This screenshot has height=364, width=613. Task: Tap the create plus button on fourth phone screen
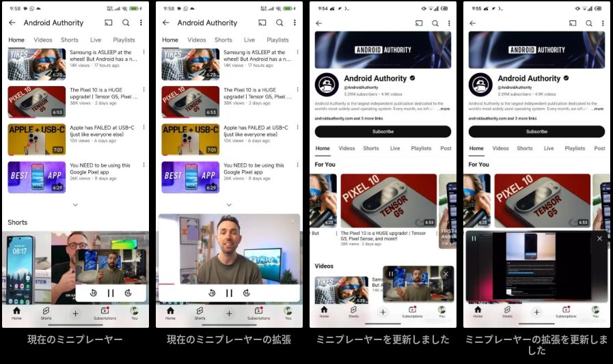tap(536, 312)
